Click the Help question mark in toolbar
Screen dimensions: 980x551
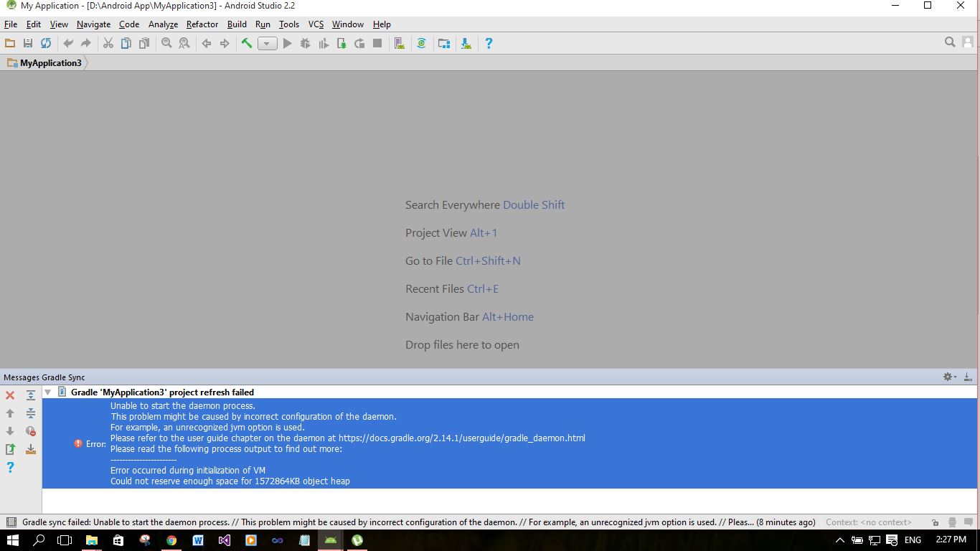pos(489,44)
